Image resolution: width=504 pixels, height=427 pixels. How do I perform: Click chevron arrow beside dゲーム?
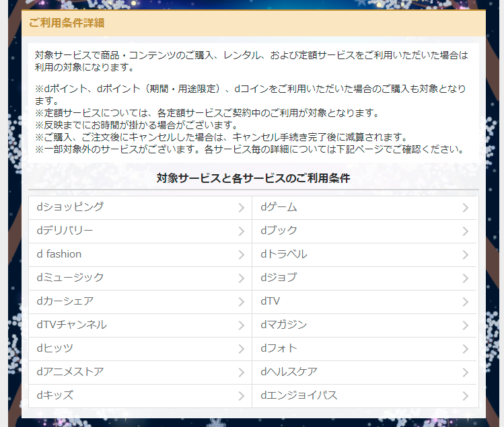(466, 208)
